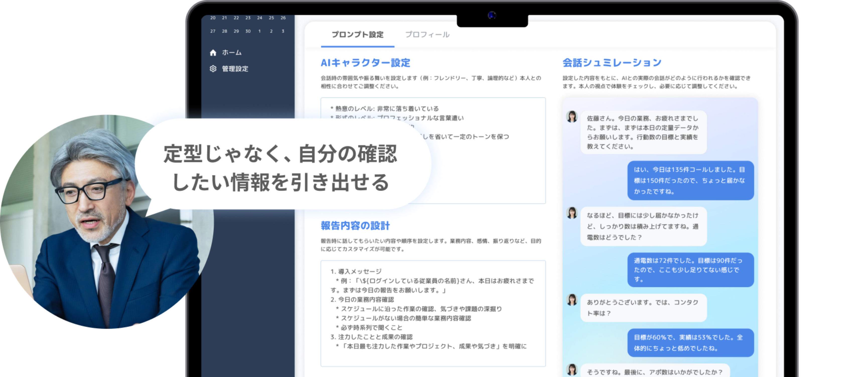Image resolution: width=868 pixels, height=377 pixels.
Task: Click the chat bubble starting 佐藤さん。今日の業務
Action: point(643,132)
